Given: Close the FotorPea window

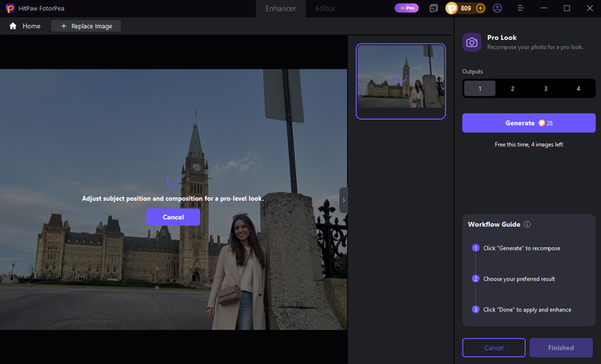Looking at the screenshot, I should pos(590,8).
